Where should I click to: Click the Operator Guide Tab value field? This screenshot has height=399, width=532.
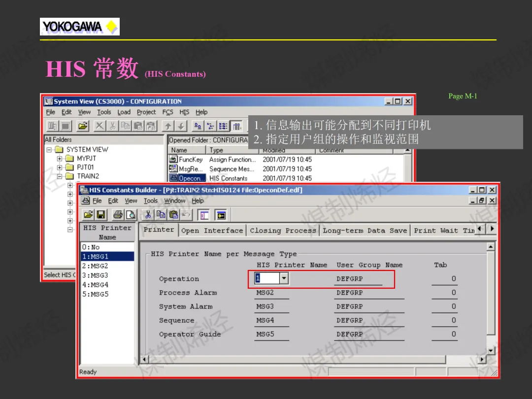point(444,334)
